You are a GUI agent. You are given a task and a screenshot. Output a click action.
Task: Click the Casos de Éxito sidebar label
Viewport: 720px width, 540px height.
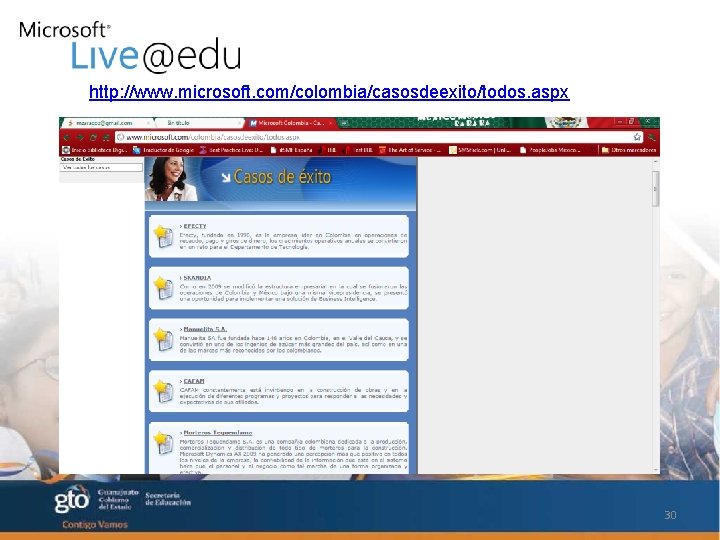[78, 159]
